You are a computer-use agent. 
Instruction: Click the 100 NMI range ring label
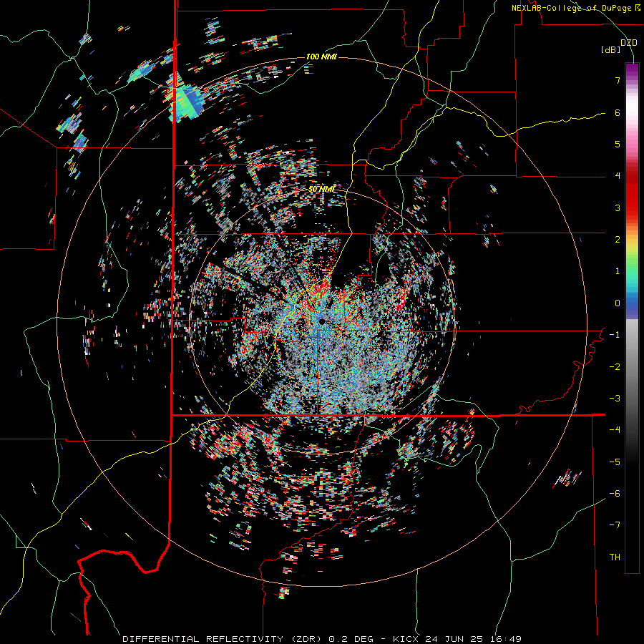point(321,57)
